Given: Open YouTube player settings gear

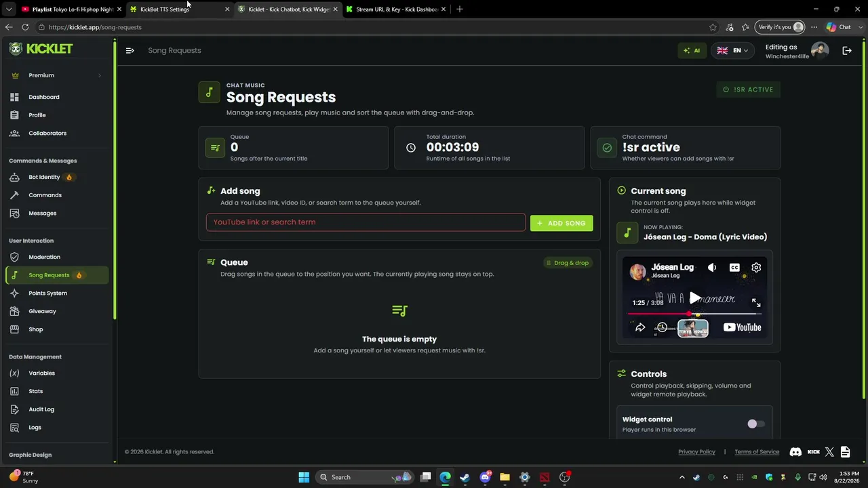Looking at the screenshot, I should (x=756, y=268).
